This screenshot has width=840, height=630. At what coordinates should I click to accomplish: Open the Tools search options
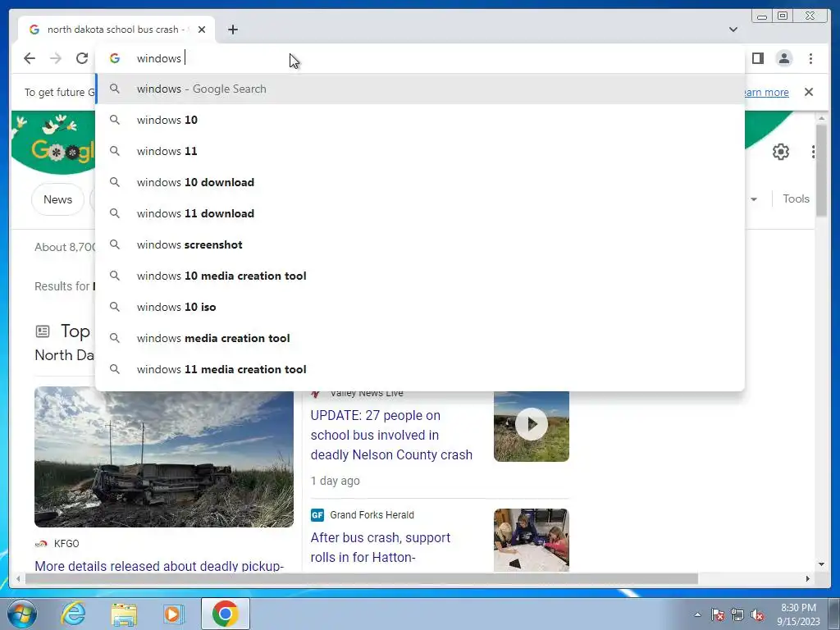coord(796,199)
